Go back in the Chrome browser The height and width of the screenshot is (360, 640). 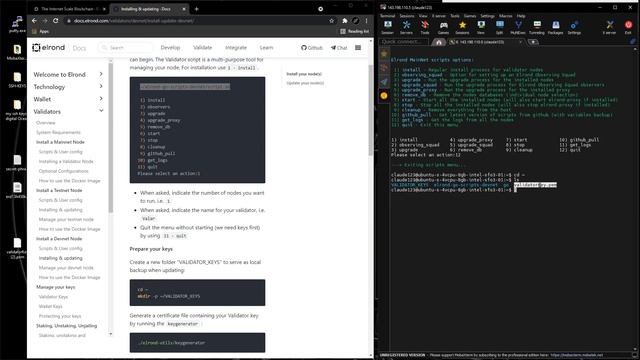(34, 21)
